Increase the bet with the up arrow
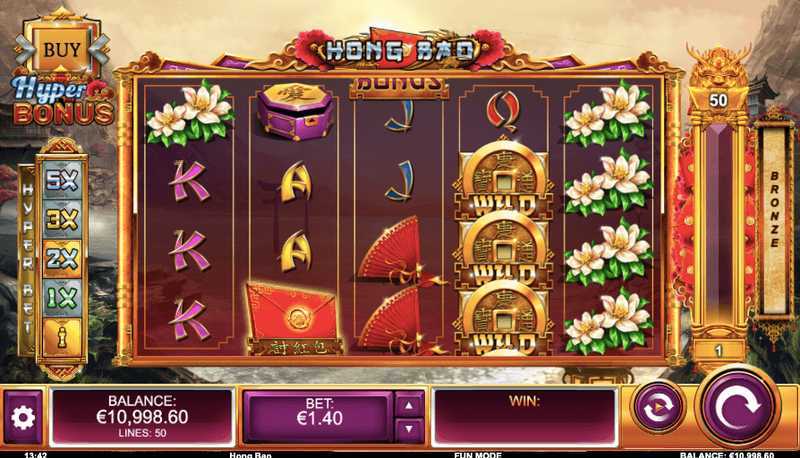Screen dimensions: 800x458 [x=409, y=406]
